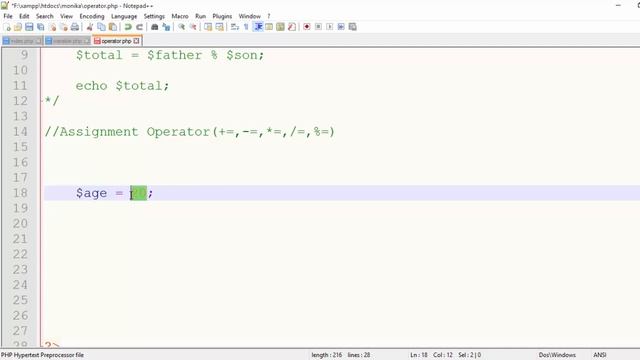This screenshot has height=360, width=640.
Task: Click length : 216 in status bar
Action: point(327,355)
